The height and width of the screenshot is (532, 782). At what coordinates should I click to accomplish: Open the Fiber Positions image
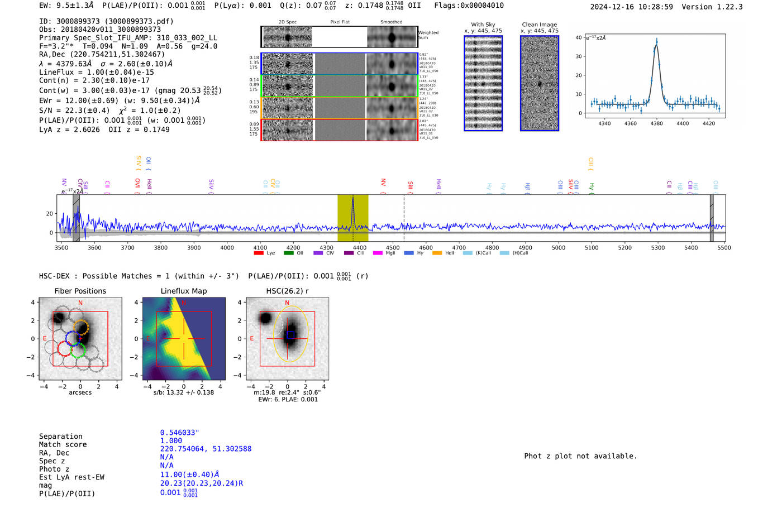click(80, 339)
